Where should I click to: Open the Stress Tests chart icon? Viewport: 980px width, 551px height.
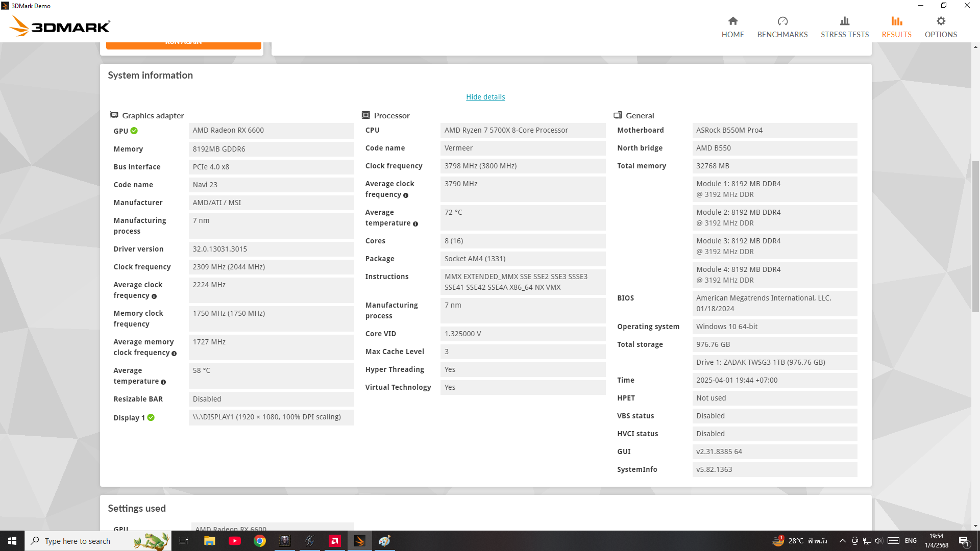click(845, 21)
